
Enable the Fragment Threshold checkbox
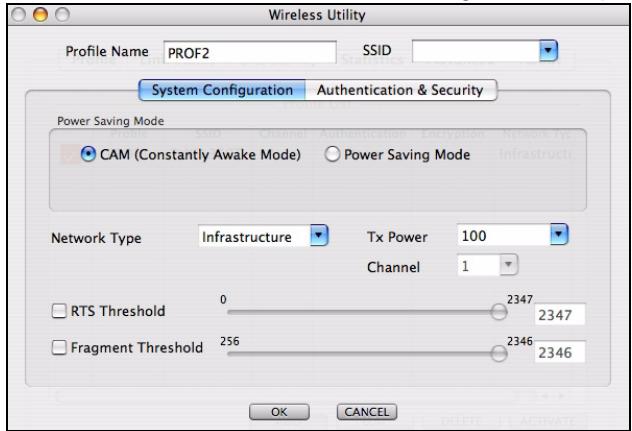59,347
